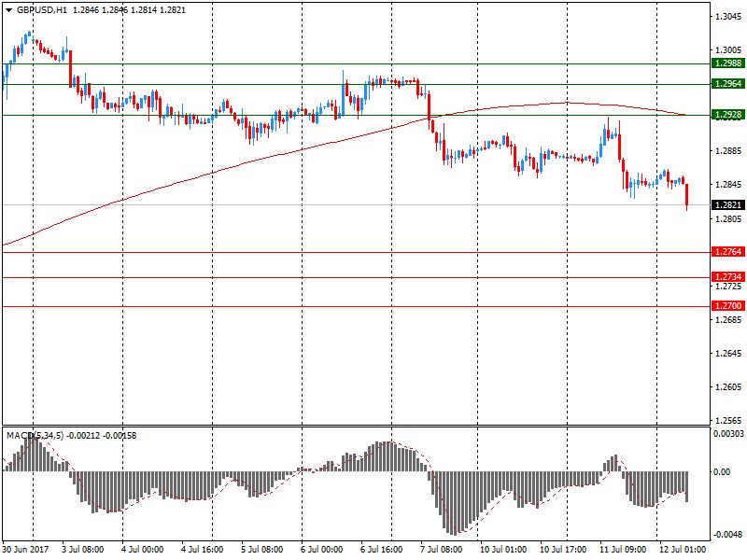This screenshot has width=747, height=560.
Task: Click the 1.2685 price axis value
Action: [728, 319]
